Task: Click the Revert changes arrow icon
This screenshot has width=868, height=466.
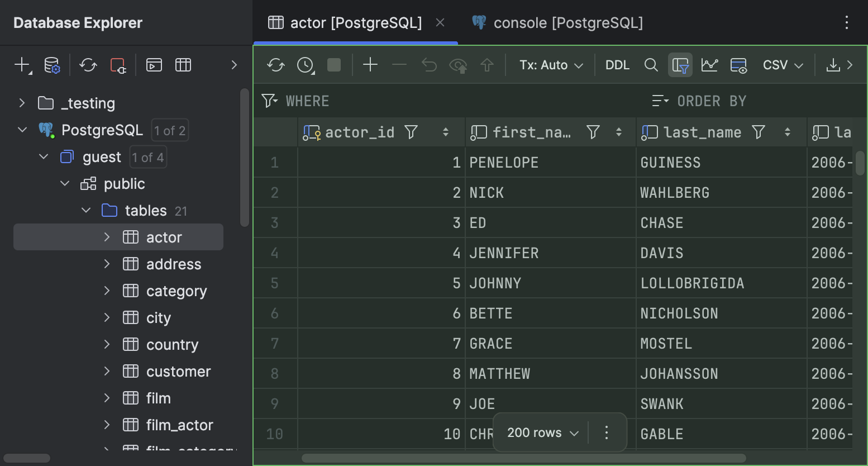Action: (429, 65)
